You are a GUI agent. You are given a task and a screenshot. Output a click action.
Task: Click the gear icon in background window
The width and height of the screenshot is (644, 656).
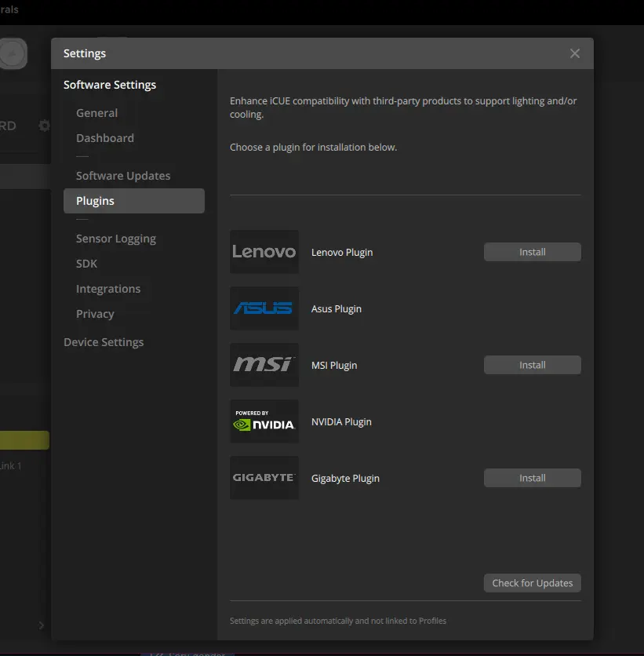pos(45,126)
